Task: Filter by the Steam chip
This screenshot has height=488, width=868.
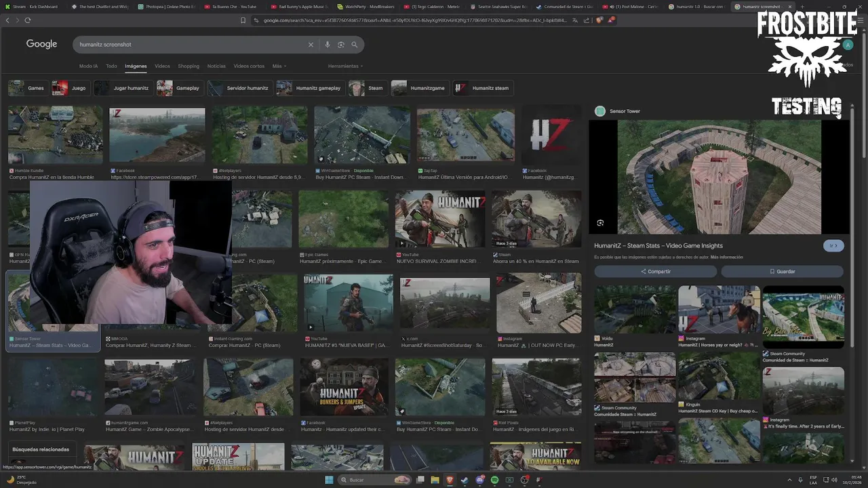Action: pyautogui.click(x=367, y=88)
